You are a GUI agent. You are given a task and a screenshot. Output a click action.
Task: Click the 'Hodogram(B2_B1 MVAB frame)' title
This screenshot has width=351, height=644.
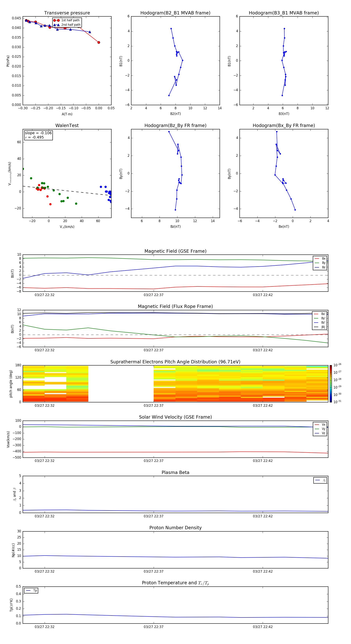tap(175, 13)
